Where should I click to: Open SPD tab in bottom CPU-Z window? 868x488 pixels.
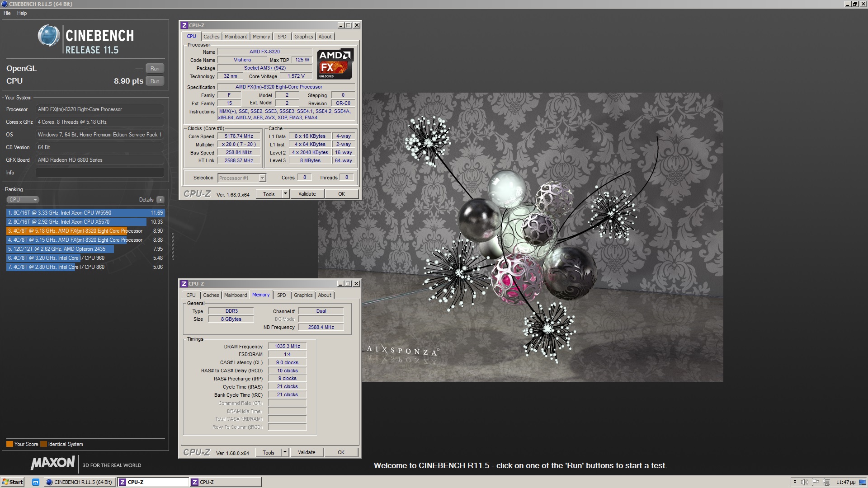click(x=282, y=295)
